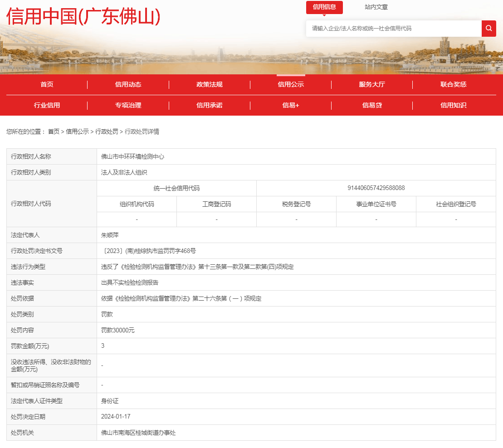Image resolution: width=503 pixels, height=448 pixels.
Task: Click the 联合奖惩 menu item
Action: (453, 84)
